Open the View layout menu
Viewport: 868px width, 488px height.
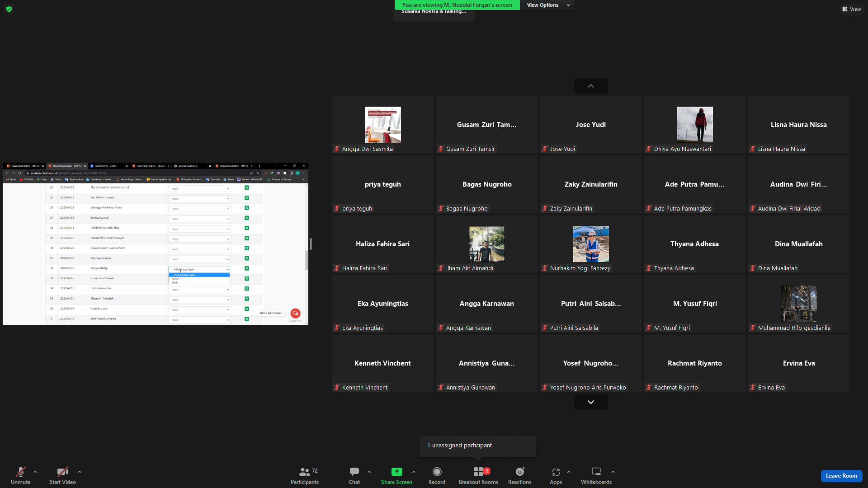(851, 9)
